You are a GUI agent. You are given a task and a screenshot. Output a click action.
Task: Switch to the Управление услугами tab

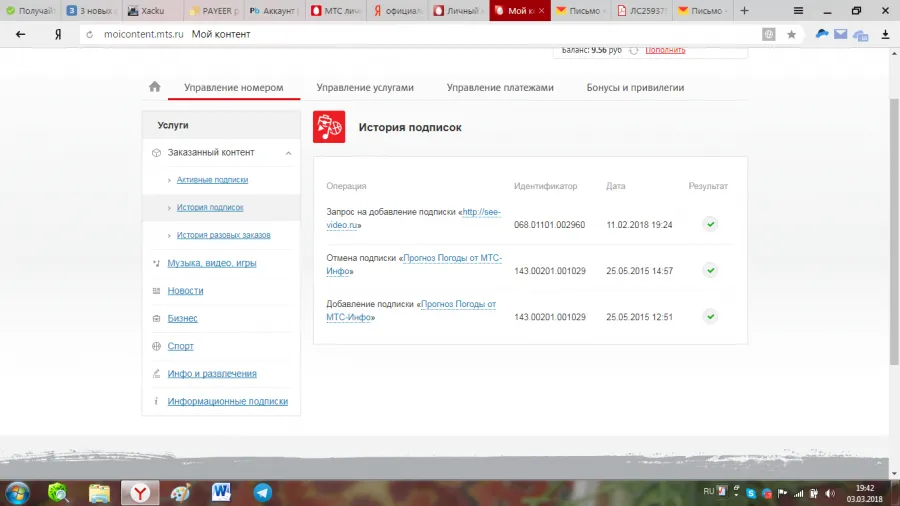coord(365,88)
